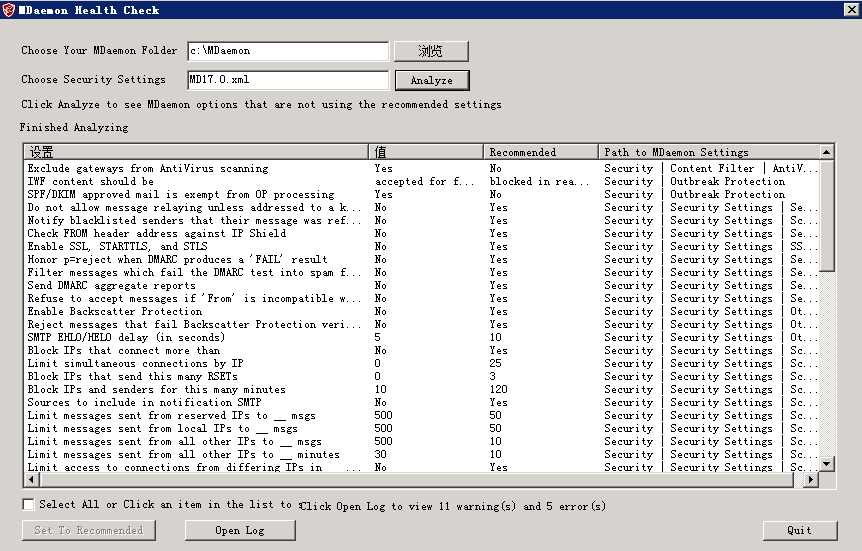
Task: Click the horizontal scroll left arrow
Action: pos(31,480)
